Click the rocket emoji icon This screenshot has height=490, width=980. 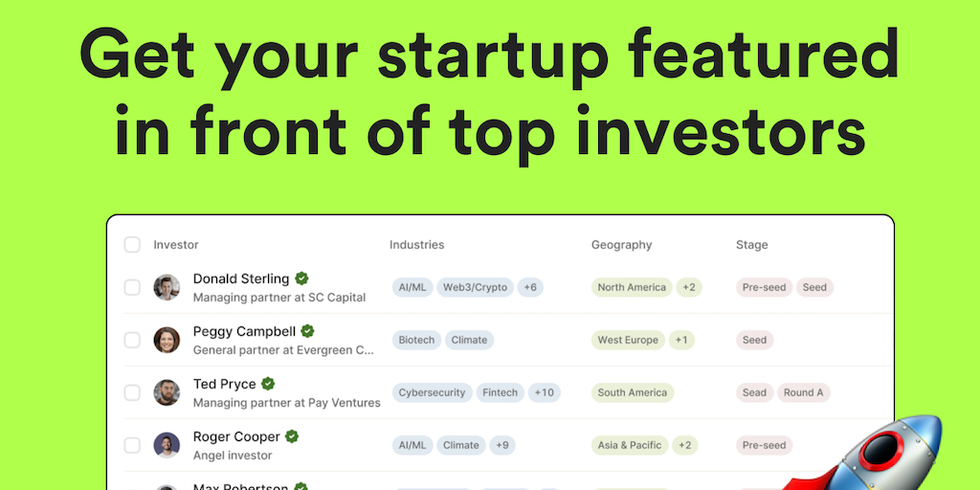point(879,457)
